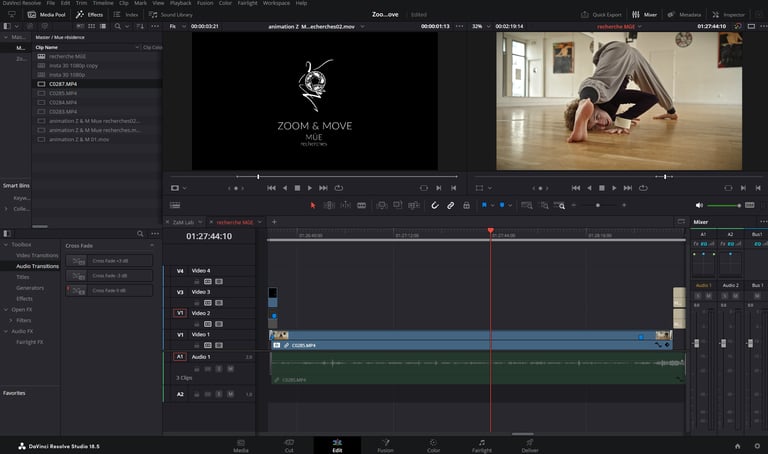Image resolution: width=768 pixels, height=454 pixels.
Task: Click the blue Flag icon
Action: pos(485,205)
